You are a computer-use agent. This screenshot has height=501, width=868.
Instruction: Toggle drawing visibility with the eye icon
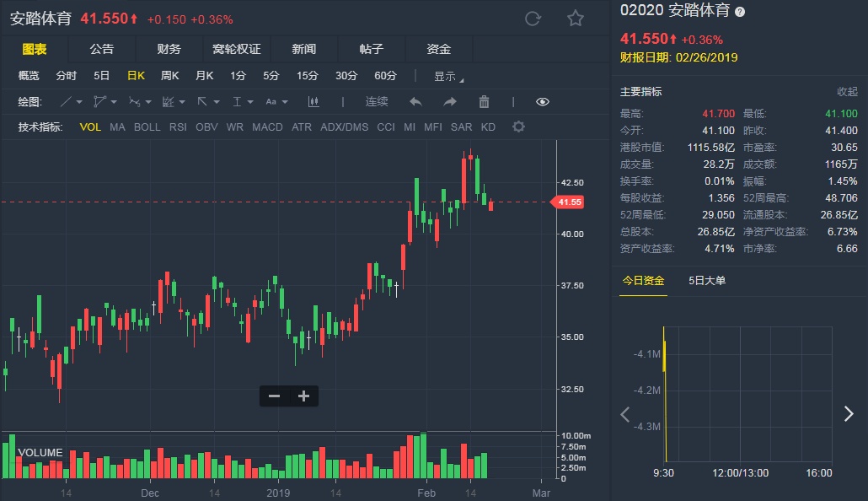[542, 102]
